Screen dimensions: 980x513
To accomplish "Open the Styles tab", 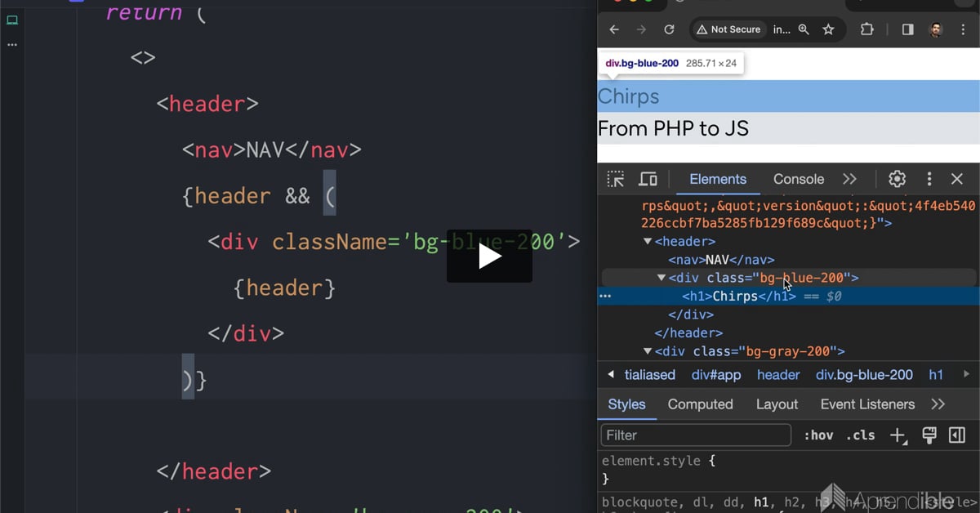I will coord(626,404).
